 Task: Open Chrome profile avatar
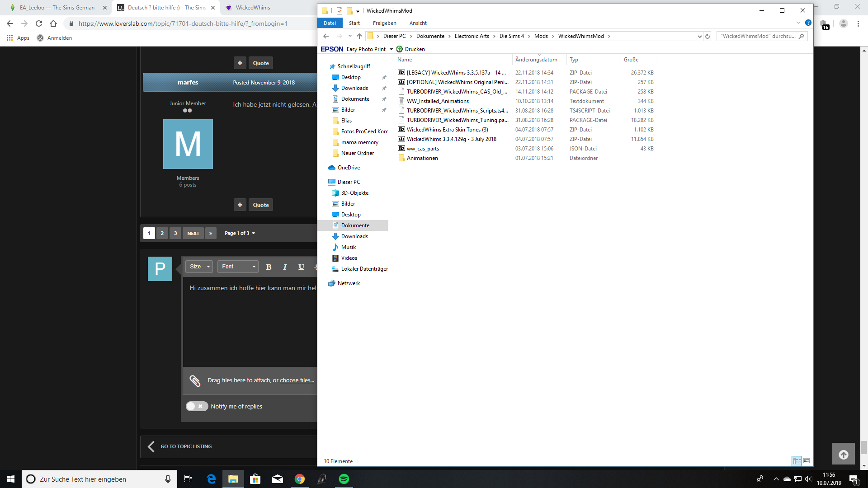pyautogui.click(x=843, y=23)
